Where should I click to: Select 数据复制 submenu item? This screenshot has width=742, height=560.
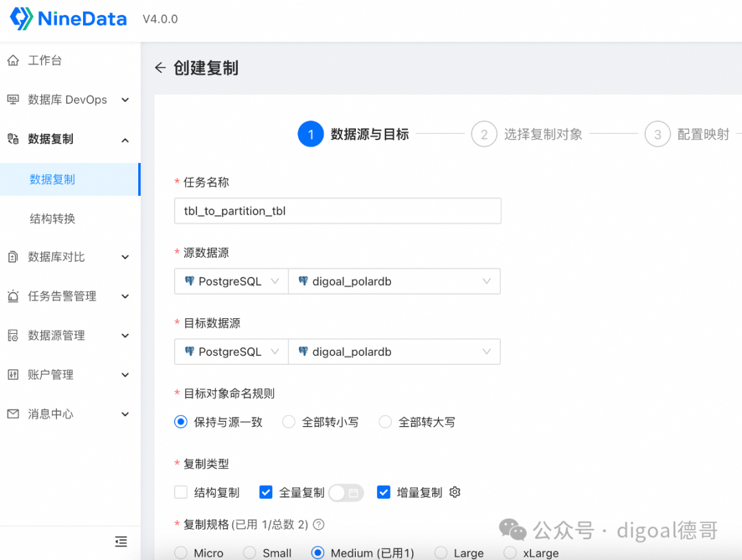(x=70, y=179)
